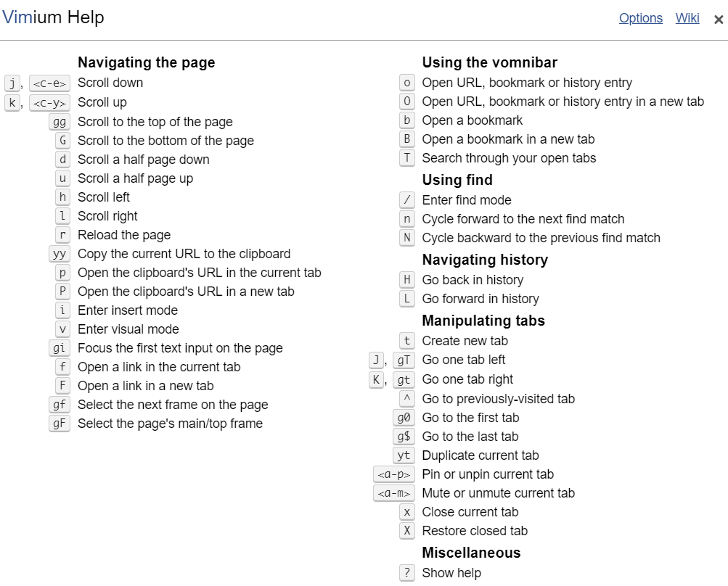The height and width of the screenshot is (586, 728).
Task: Click the 'yt' duplicate tab key badge
Action: tap(404, 455)
